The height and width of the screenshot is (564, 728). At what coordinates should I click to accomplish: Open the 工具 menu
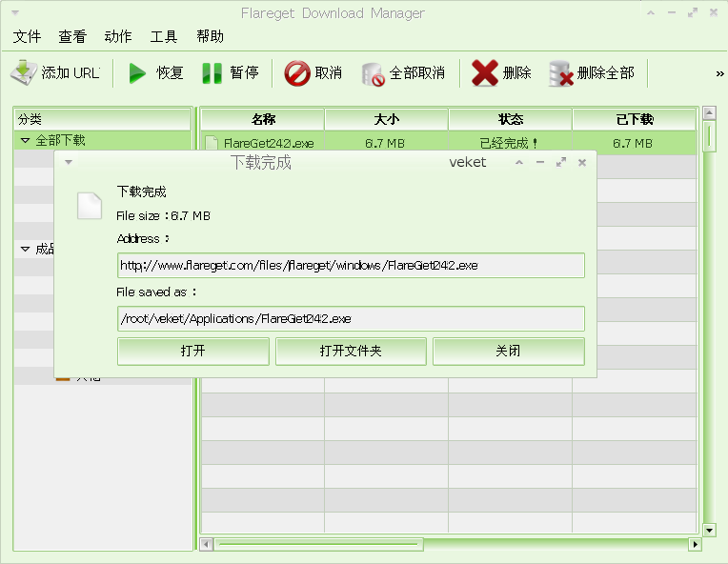click(x=164, y=36)
